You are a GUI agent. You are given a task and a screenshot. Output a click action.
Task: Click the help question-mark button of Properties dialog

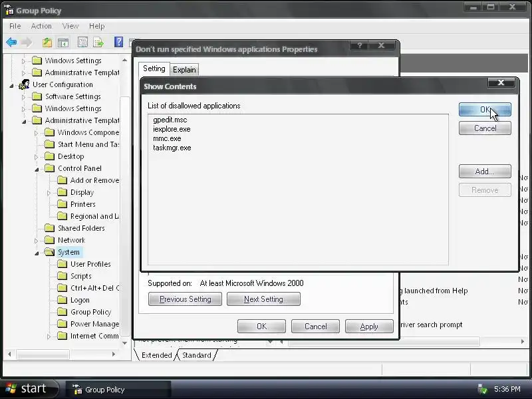click(x=360, y=45)
